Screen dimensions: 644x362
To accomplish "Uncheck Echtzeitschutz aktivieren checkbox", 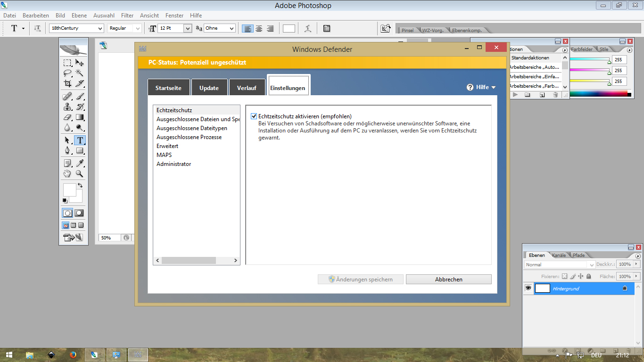I will (x=254, y=116).
